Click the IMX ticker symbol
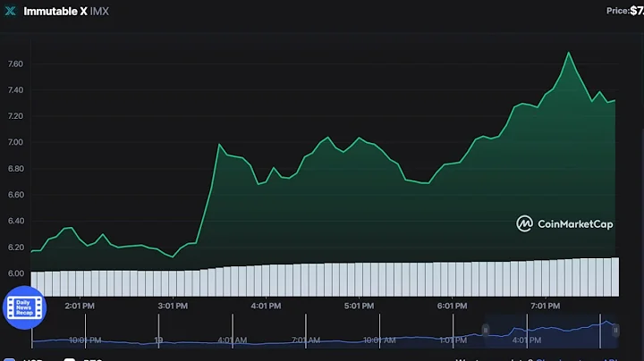644x361 pixels. [x=99, y=12]
